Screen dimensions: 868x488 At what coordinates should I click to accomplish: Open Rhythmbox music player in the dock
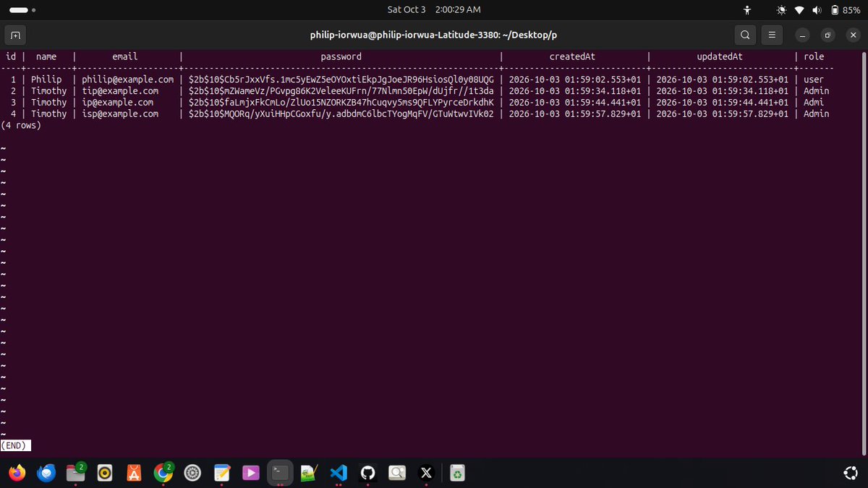(x=105, y=473)
